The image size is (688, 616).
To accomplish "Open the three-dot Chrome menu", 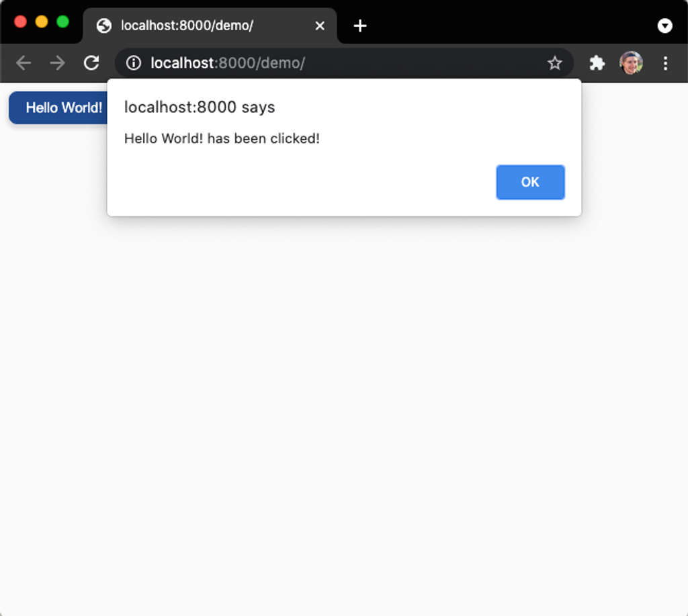I will tap(666, 62).
